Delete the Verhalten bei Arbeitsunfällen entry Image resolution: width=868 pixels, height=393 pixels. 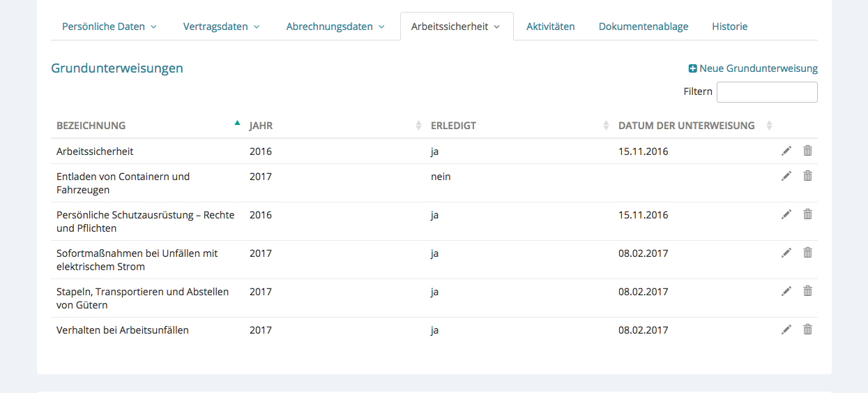(807, 329)
